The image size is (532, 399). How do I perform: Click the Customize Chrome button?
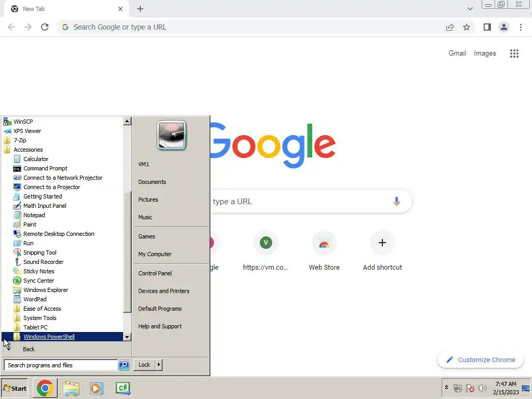[481, 360]
